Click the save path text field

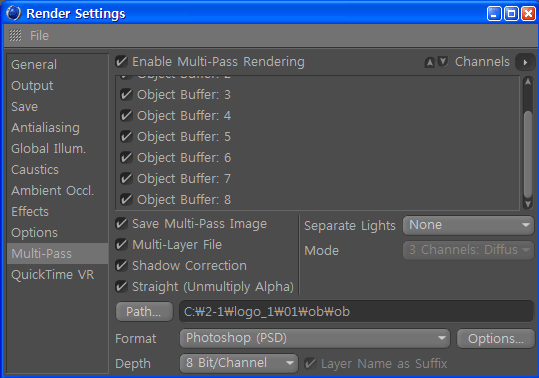pyautogui.click(x=356, y=311)
